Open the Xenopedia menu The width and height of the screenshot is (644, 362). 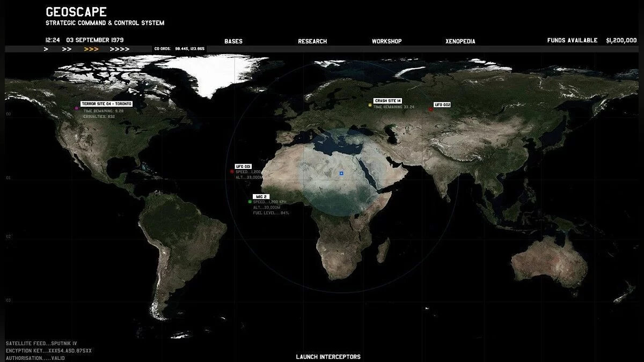point(460,41)
